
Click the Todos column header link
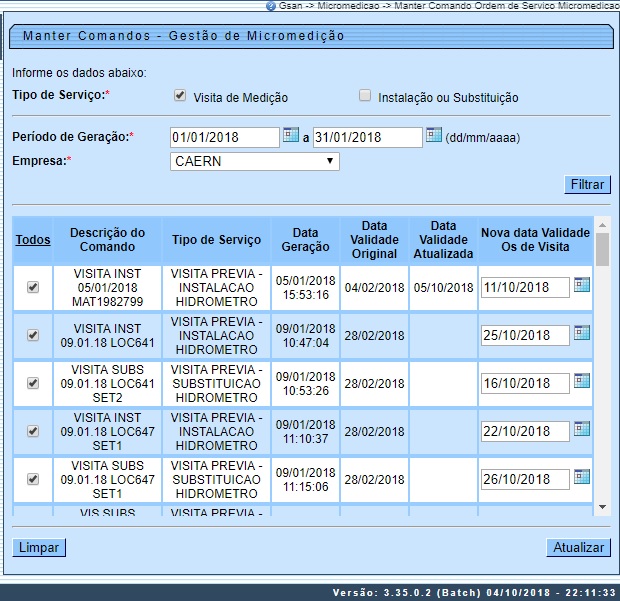pyautogui.click(x=33, y=240)
